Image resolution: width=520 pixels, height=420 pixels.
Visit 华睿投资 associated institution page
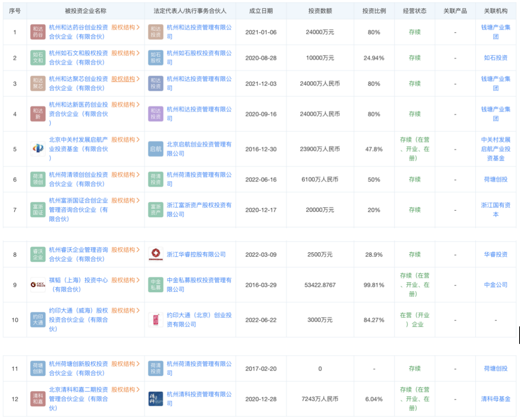tap(495, 254)
